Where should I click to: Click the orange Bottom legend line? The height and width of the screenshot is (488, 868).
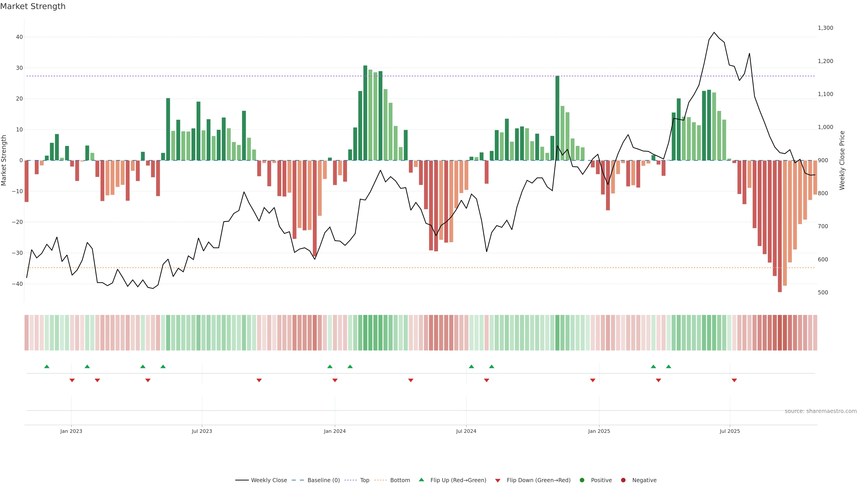tap(380, 480)
